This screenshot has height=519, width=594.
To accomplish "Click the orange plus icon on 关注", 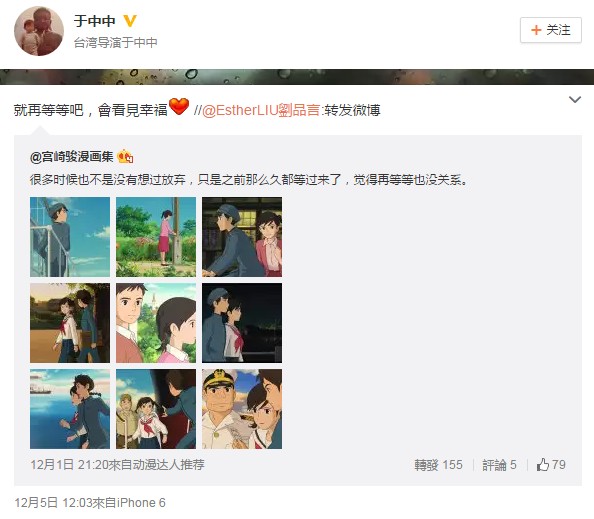I will [x=536, y=30].
